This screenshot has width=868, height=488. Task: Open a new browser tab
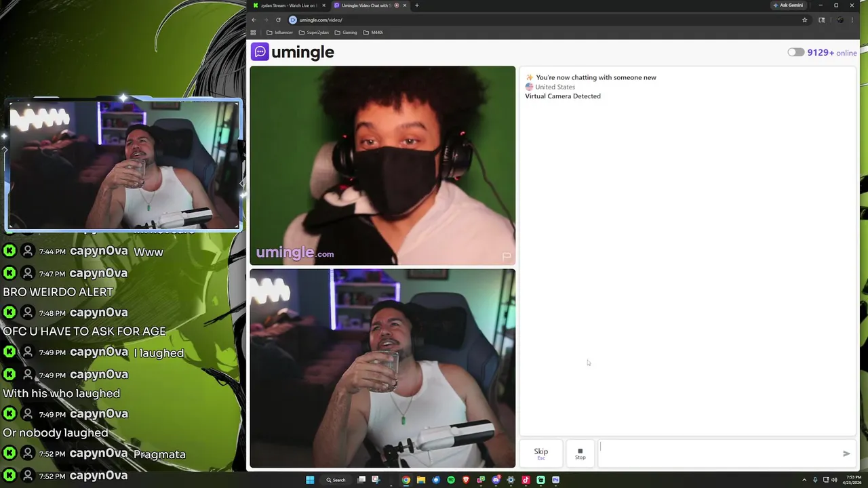(x=416, y=5)
